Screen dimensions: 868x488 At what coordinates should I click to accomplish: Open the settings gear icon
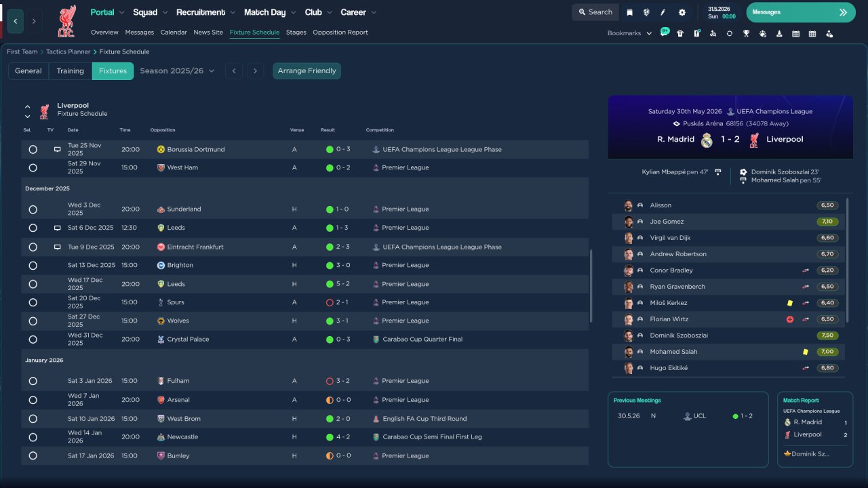[x=682, y=12]
